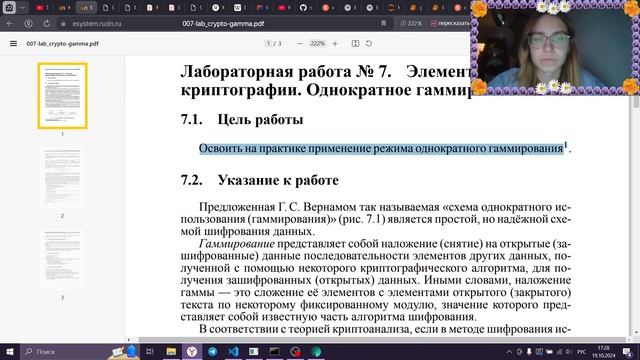This screenshot has width=640, height=360.
Task: Edit the current page number field
Action: click(268, 43)
